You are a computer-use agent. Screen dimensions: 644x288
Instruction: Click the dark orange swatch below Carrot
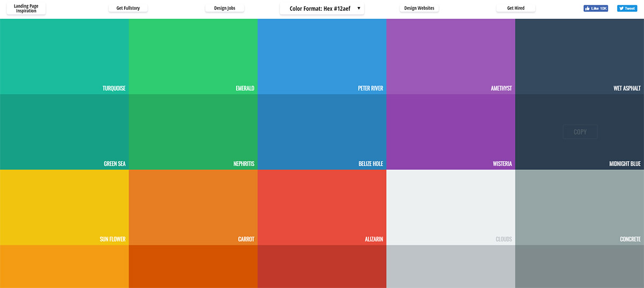point(193,267)
